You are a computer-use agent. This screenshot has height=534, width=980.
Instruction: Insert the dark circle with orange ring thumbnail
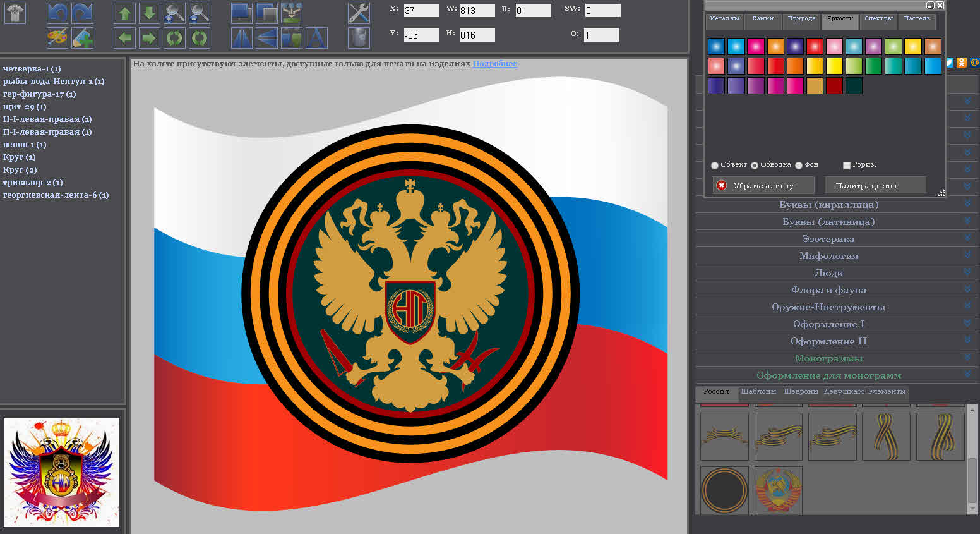(724, 490)
